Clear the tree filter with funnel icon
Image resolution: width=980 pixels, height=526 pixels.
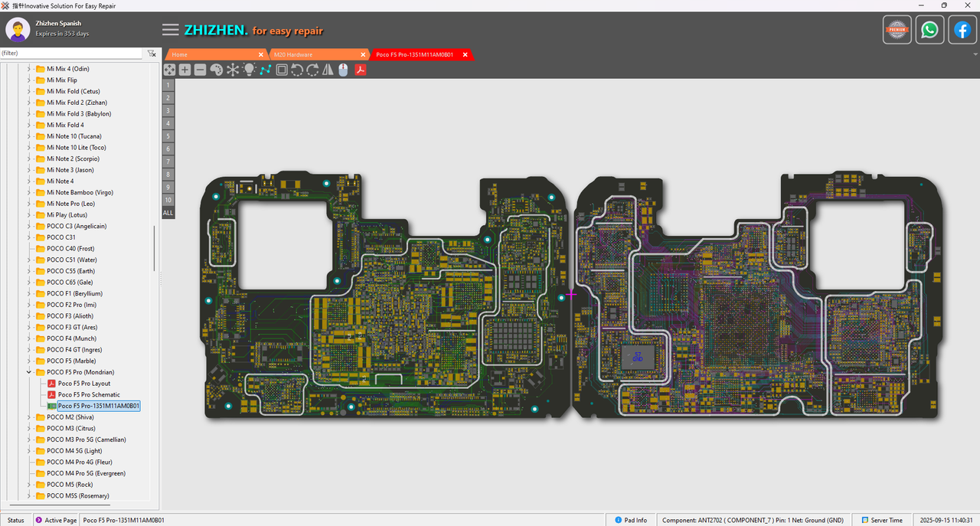pos(152,54)
